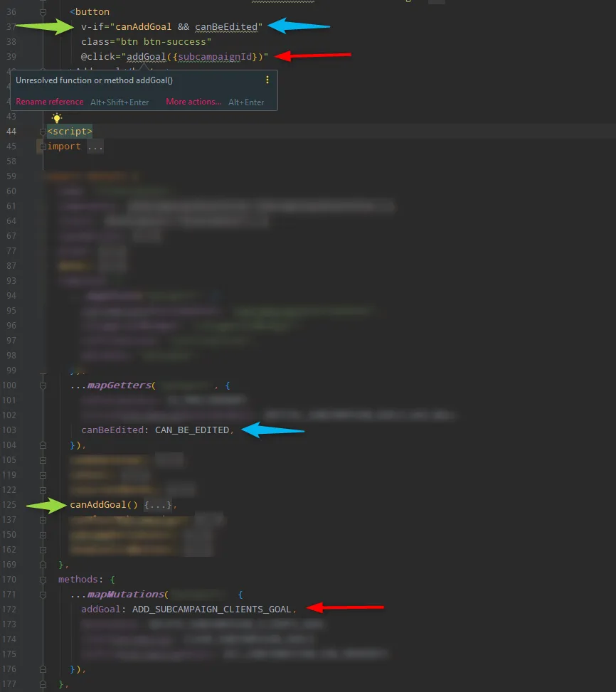The width and height of the screenshot is (616, 692).
Task: Click canBeEdited in the v-if condition
Action: point(226,27)
